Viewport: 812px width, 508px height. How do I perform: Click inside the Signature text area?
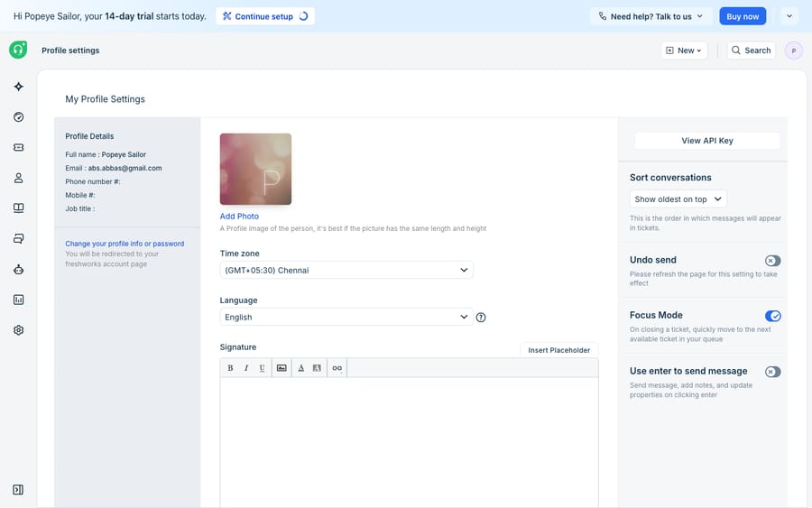click(409, 443)
